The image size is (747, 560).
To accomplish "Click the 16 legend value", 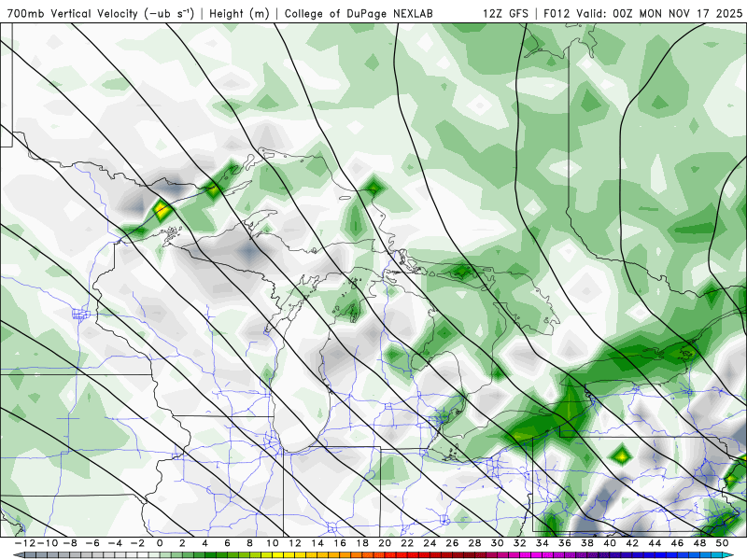I will 340,543.
